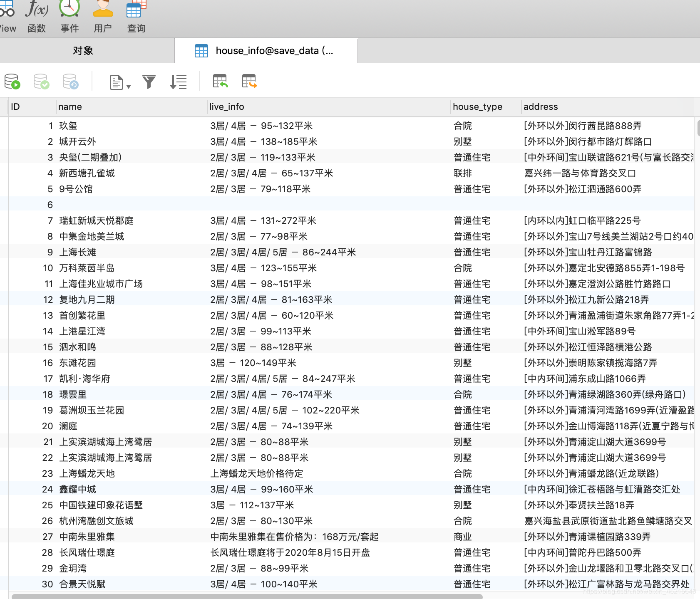Viewport: 700px width, 599px height.
Task: Click the vertical scrollbar thumb on right
Action: click(x=698, y=127)
